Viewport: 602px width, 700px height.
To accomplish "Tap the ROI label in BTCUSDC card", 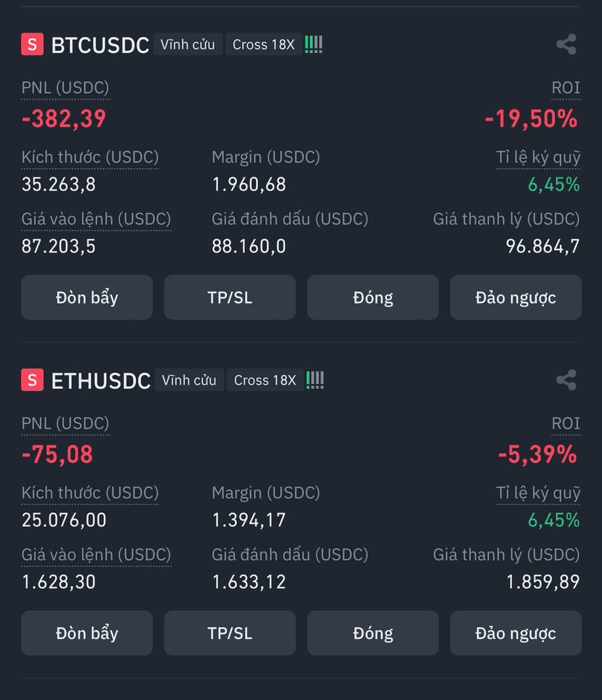I will pyautogui.click(x=566, y=88).
